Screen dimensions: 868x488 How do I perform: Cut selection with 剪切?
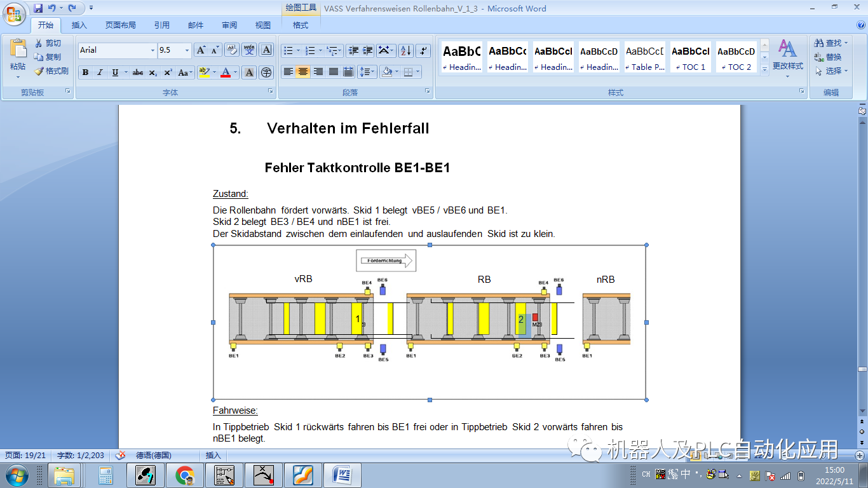pos(48,43)
